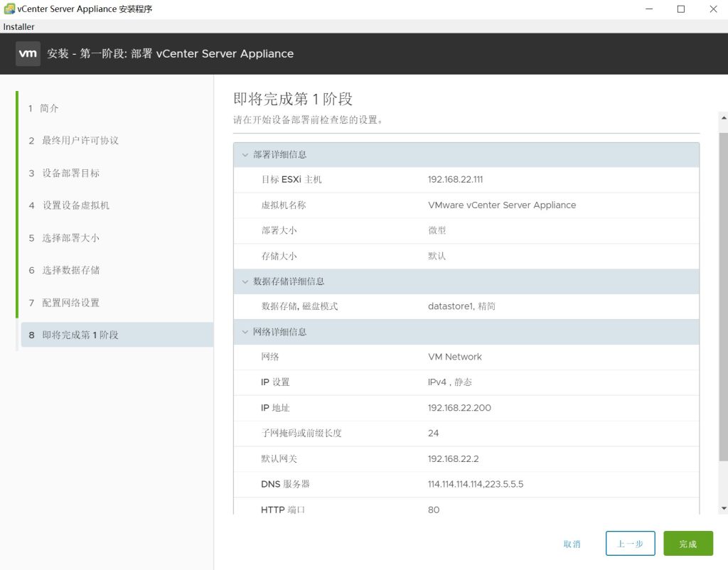Click the IPv4 , 静态 value
The width and height of the screenshot is (728, 570).
[x=449, y=382]
